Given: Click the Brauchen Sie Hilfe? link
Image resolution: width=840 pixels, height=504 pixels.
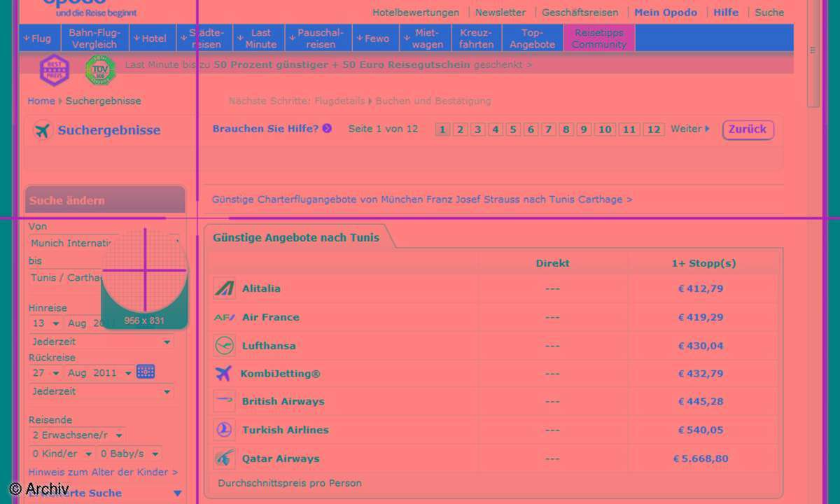Looking at the screenshot, I should (265, 129).
